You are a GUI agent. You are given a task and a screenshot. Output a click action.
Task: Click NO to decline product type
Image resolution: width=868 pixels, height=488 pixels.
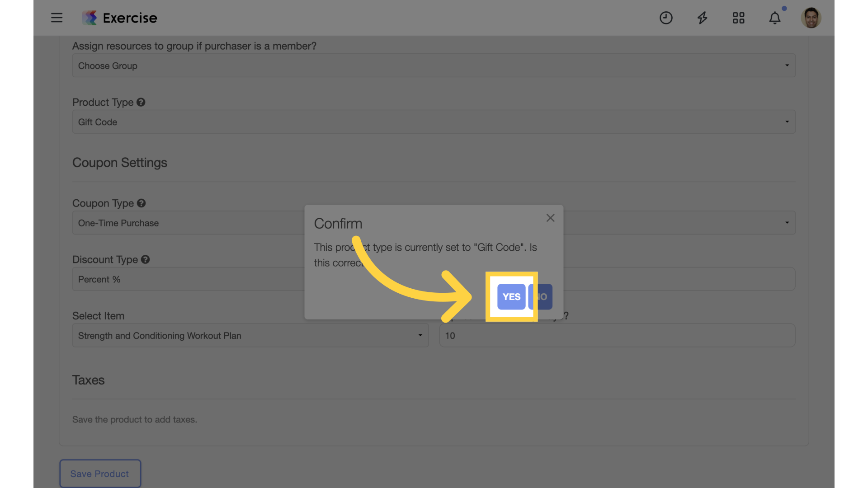click(540, 296)
